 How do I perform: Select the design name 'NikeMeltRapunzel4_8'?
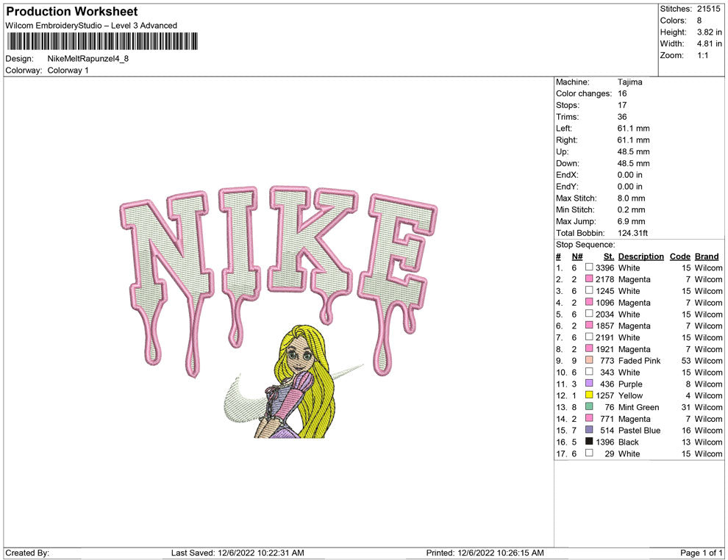click(x=88, y=59)
